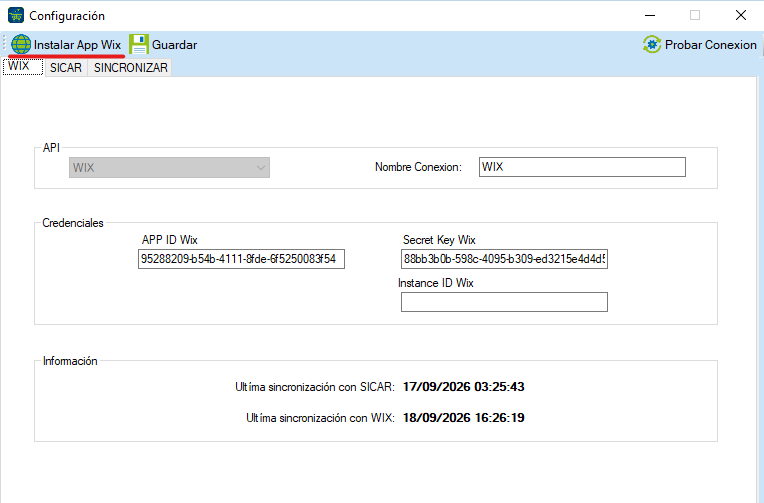Minimize the Configuración window

pos(650,16)
